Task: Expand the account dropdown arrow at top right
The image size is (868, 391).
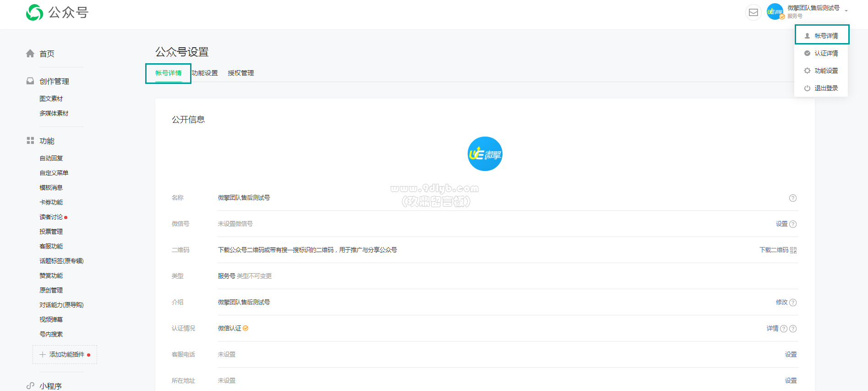Action: [846, 11]
